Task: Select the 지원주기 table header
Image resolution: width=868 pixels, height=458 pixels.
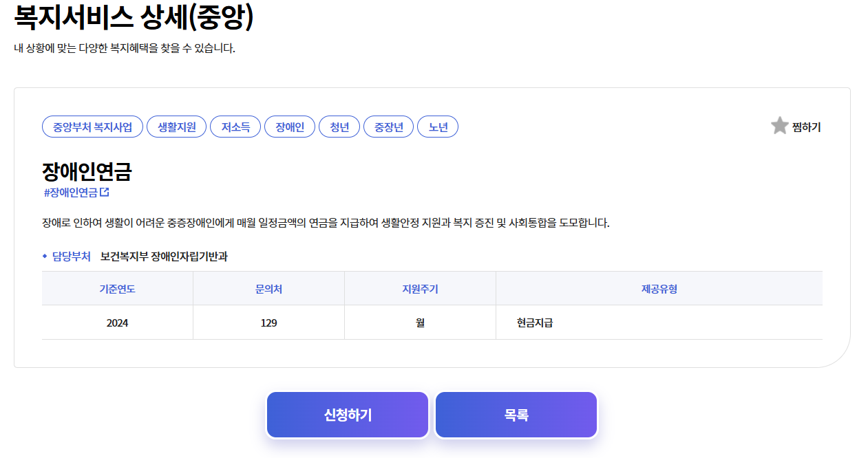Action: click(x=420, y=287)
